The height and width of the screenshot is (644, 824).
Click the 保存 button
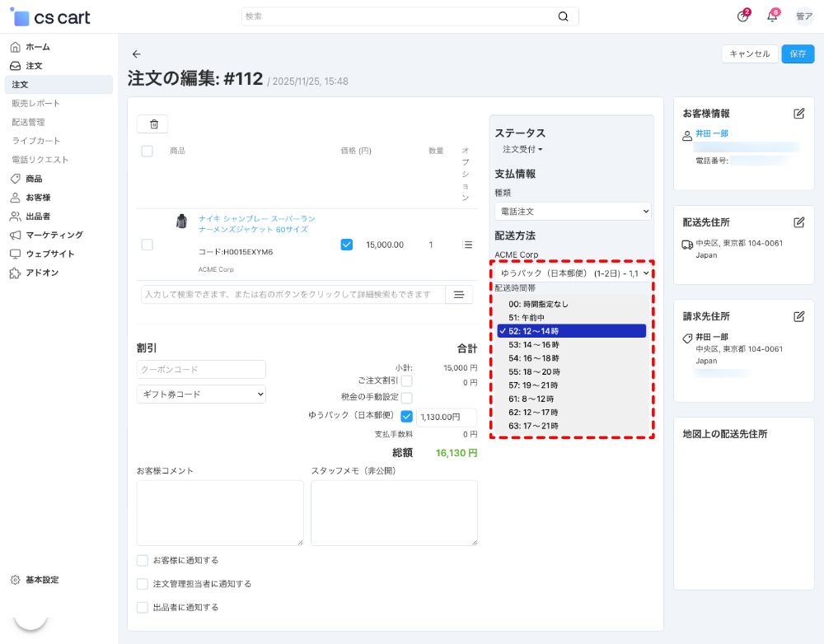click(797, 54)
